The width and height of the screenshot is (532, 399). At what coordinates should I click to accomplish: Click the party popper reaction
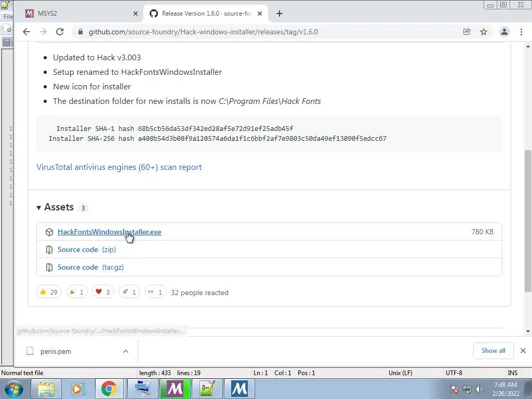coord(77,292)
